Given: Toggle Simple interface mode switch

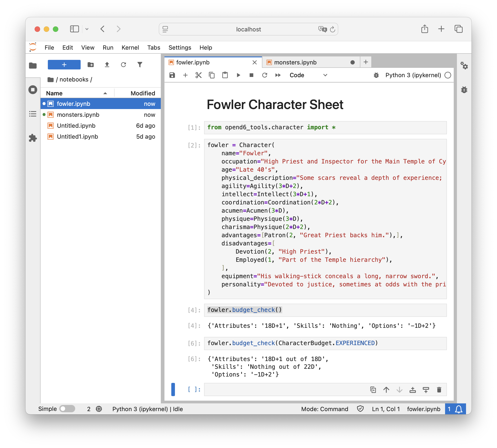Looking at the screenshot, I should (x=67, y=409).
